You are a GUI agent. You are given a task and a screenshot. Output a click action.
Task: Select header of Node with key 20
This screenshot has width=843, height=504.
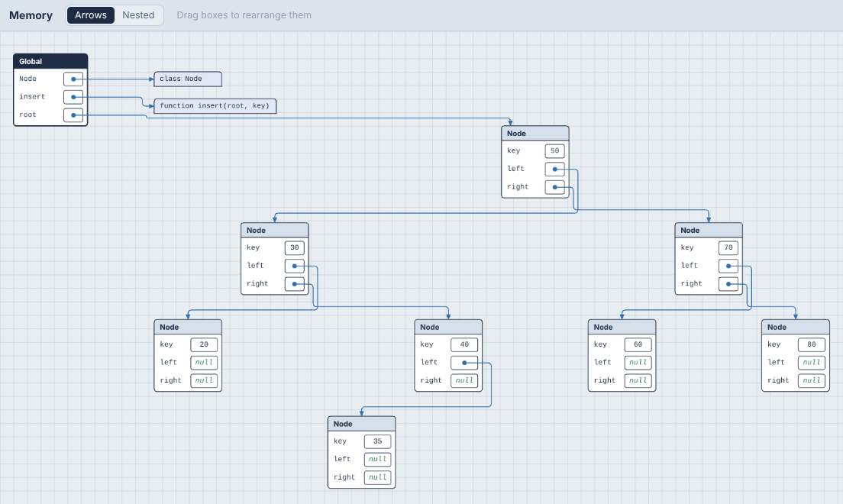(188, 327)
